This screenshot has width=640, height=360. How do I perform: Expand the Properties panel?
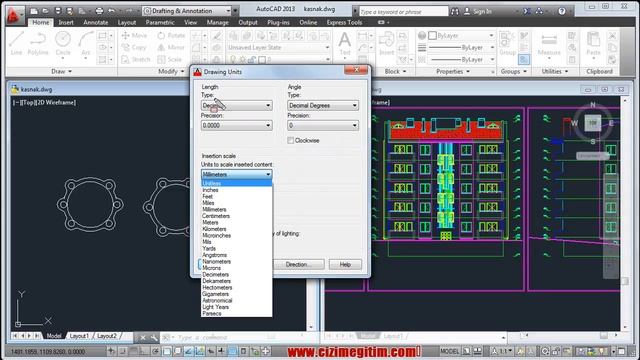(453, 71)
